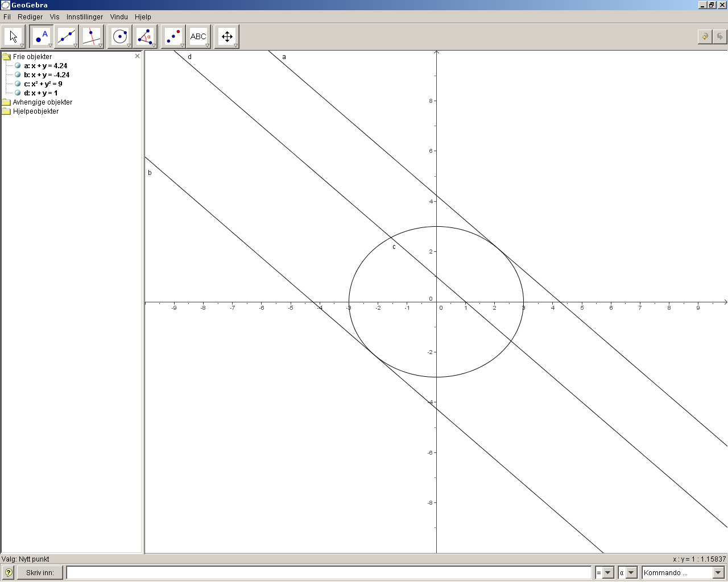Expand the New point tool's small triangle
Image resolution: width=728 pixels, height=582 pixels.
50,45
